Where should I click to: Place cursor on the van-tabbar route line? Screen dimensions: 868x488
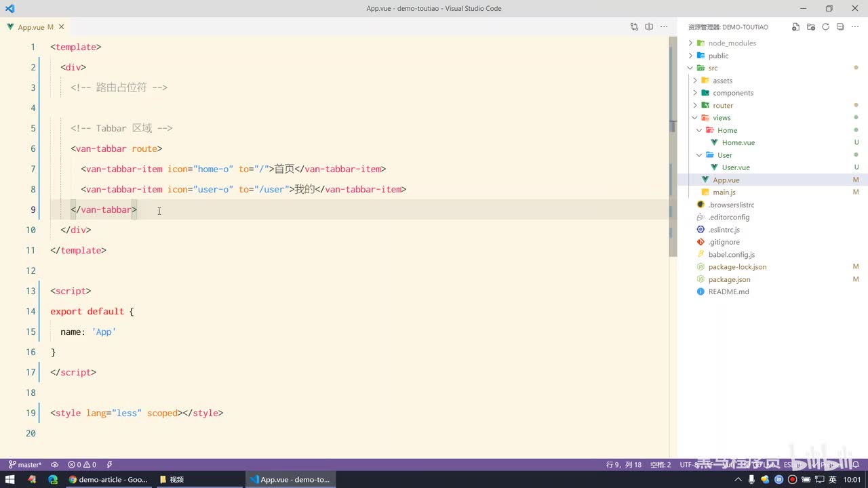(116, 148)
